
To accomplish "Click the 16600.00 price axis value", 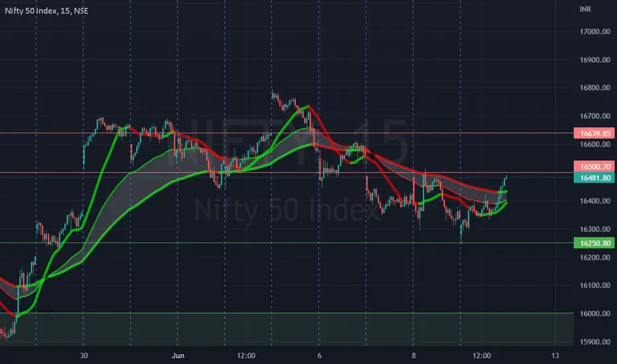I will [x=595, y=144].
